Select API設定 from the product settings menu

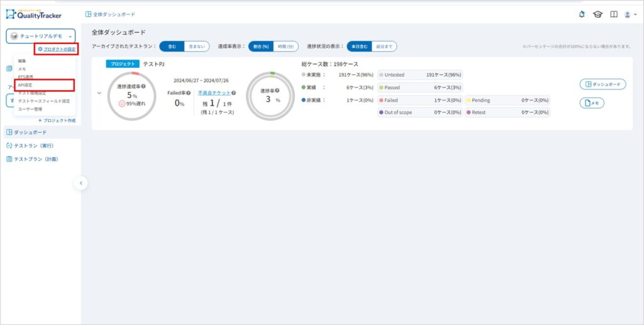(26, 85)
